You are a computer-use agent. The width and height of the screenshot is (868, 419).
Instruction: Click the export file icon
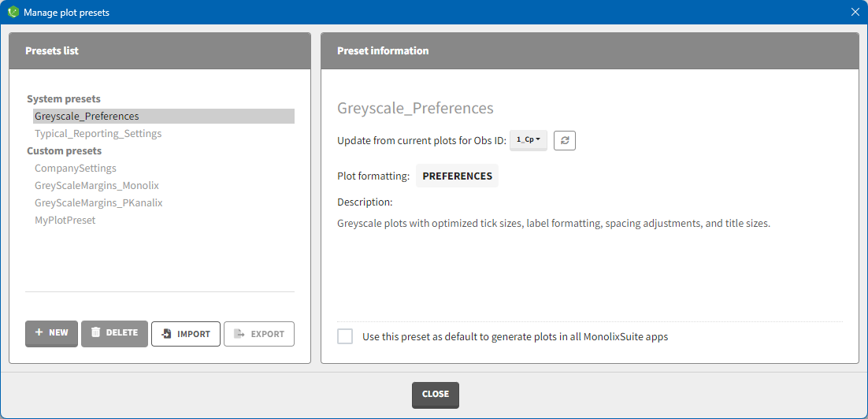[x=239, y=334]
